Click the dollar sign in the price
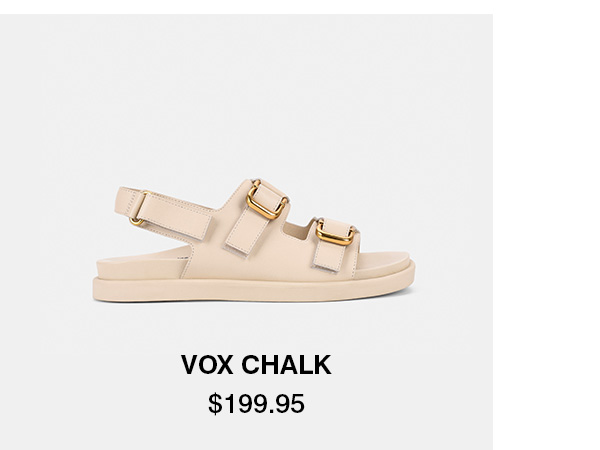Screen dimensions: 600x450 click(x=215, y=404)
